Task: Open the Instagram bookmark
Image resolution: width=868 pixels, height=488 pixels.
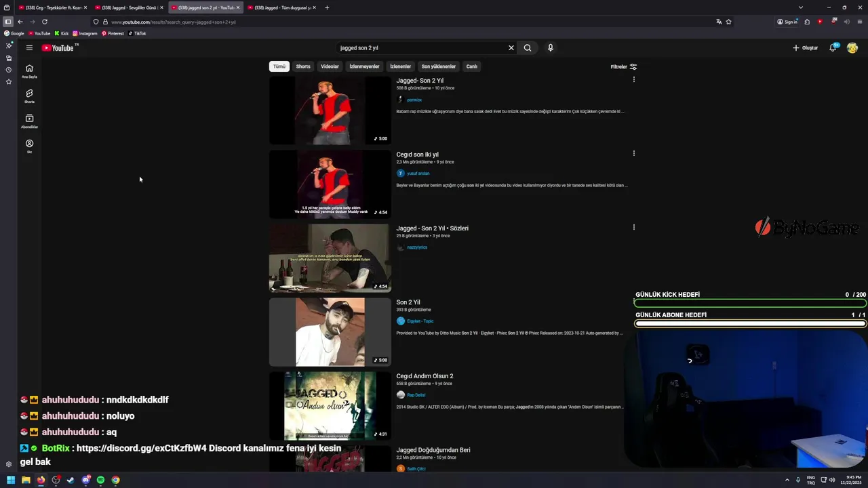Action: 85,33
